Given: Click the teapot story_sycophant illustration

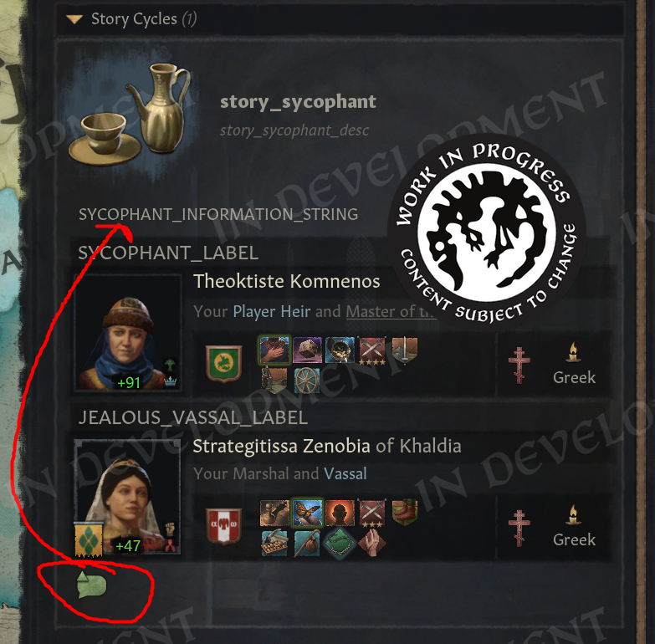Looking at the screenshot, I should point(130,115).
